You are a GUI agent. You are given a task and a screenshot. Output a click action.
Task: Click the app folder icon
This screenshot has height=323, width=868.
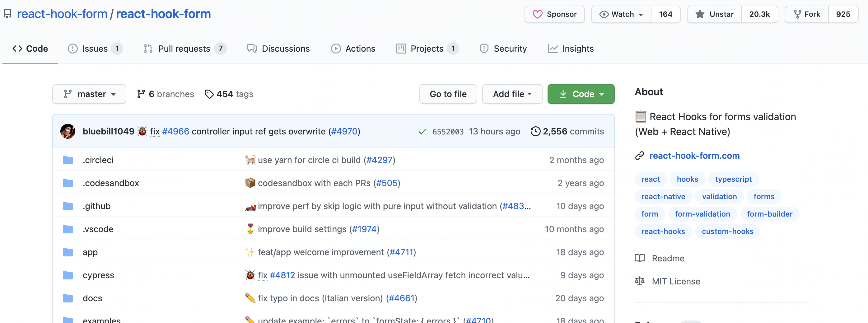[x=68, y=252]
